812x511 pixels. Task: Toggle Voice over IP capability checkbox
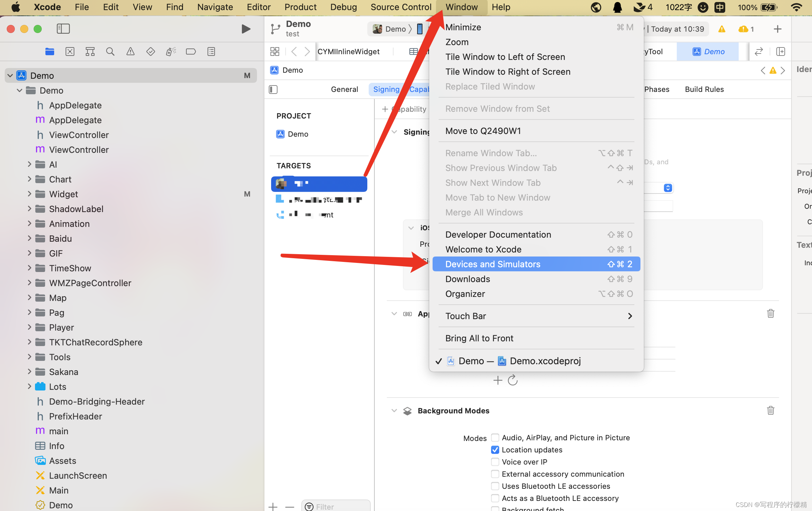(x=494, y=462)
